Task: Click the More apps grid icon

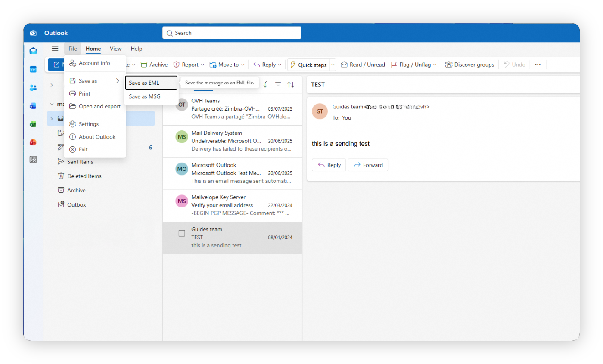Action: pos(33,159)
